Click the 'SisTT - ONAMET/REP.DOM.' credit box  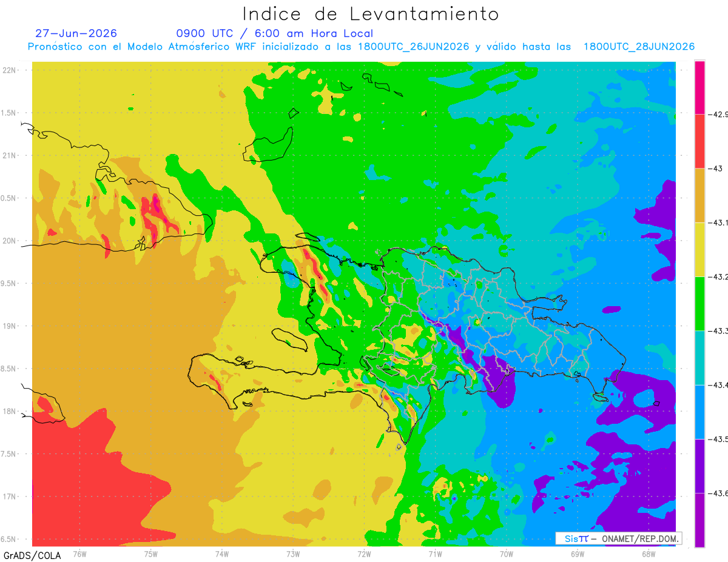pos(618,538)
